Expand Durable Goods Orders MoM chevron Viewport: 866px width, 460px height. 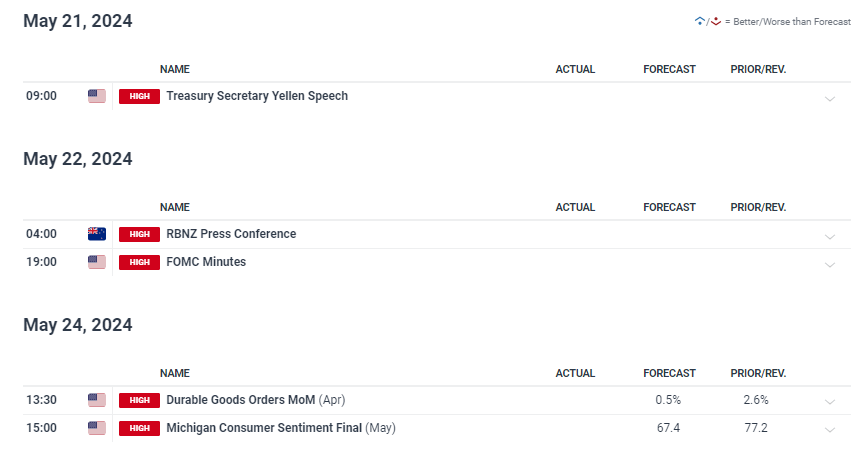(830, 402)
